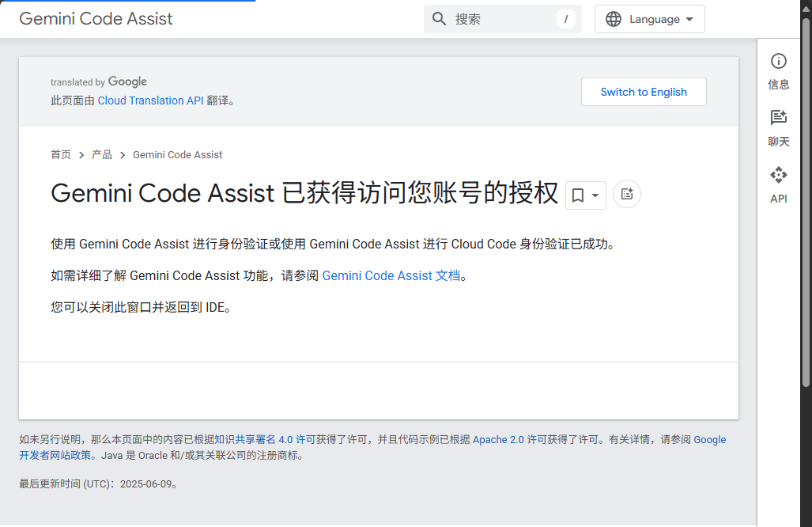Click the Switch to English button
The height and width of the screenshot is (527, 812).
coord(644,92)
